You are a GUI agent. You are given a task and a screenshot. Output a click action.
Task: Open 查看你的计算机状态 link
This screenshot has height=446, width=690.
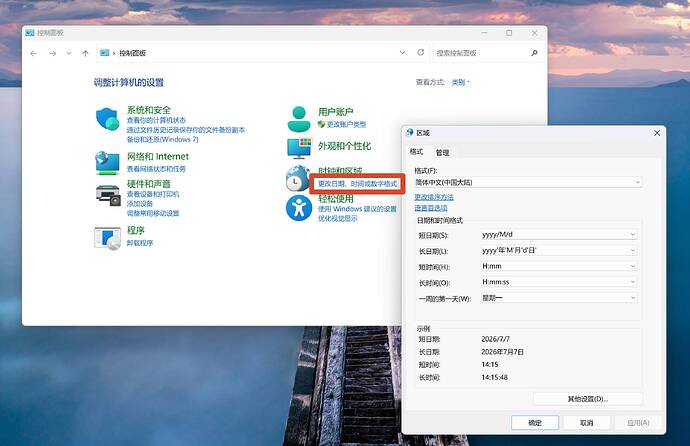click(x=156, y=120)
